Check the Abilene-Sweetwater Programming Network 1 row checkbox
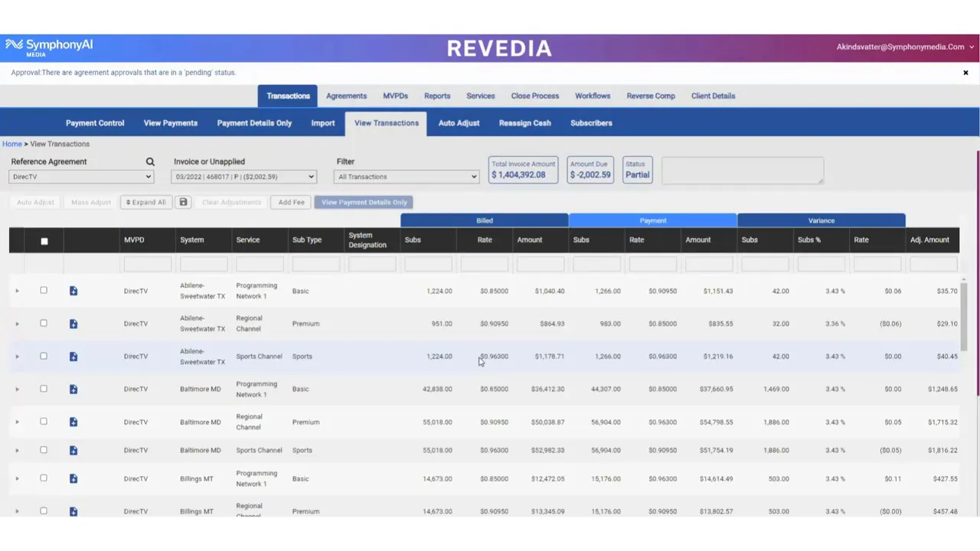980x551 pixels. [44, 291]
